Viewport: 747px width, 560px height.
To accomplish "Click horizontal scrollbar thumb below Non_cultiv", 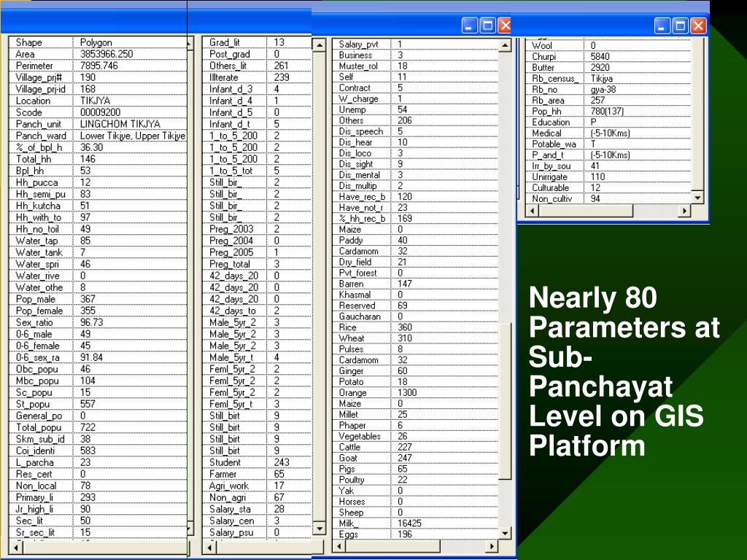I will coord(586,211).
